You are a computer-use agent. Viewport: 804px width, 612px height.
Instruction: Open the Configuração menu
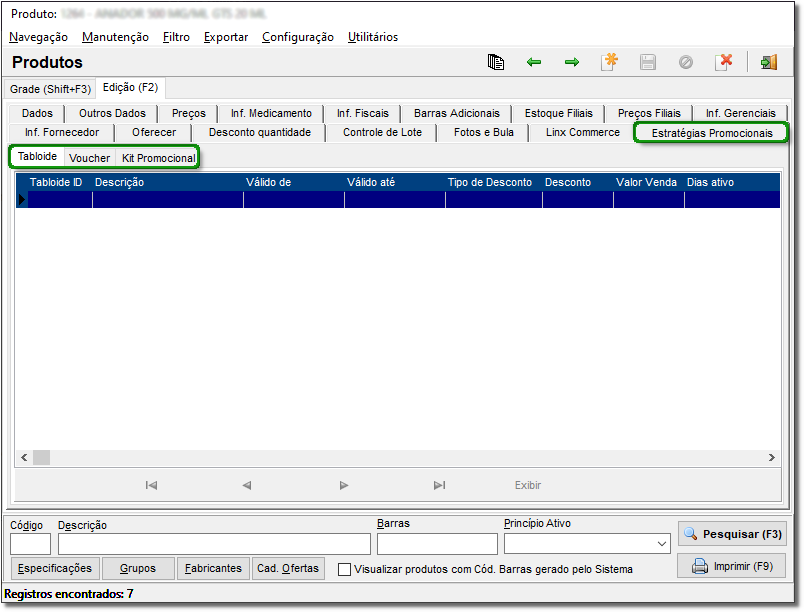click(x=298, y=37)
